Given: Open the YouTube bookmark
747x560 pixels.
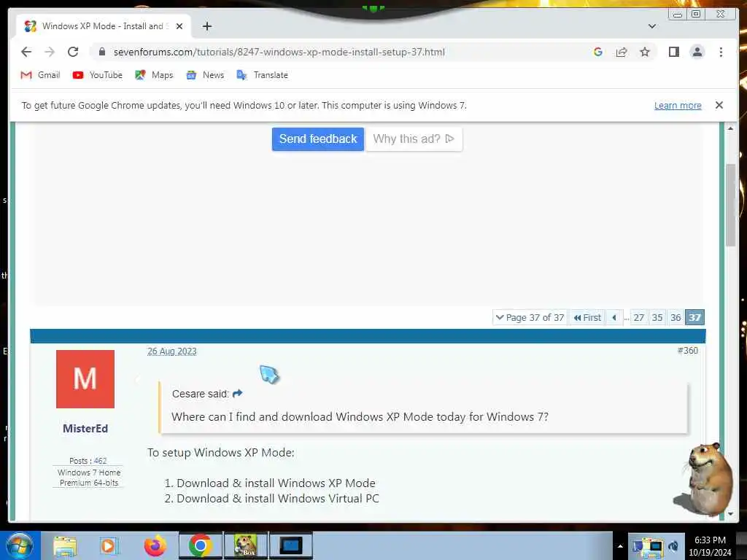Looking at the screenshot, I should coord(98,75).
